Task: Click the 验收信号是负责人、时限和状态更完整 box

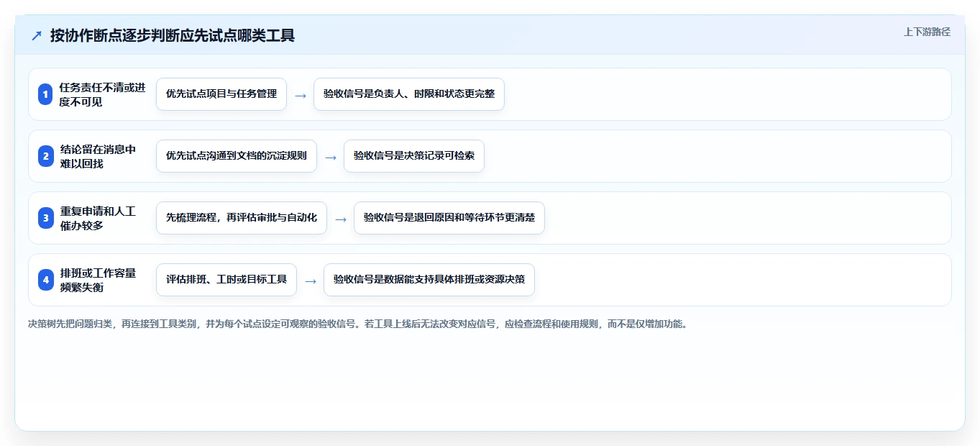Action: [x=409, y=94]
